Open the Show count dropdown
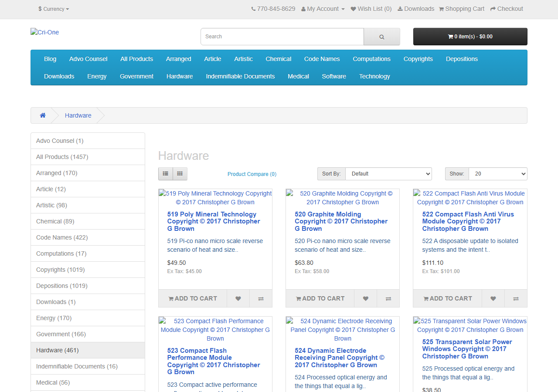Viewport: 558px width, 392px height. tap(498, 174)
